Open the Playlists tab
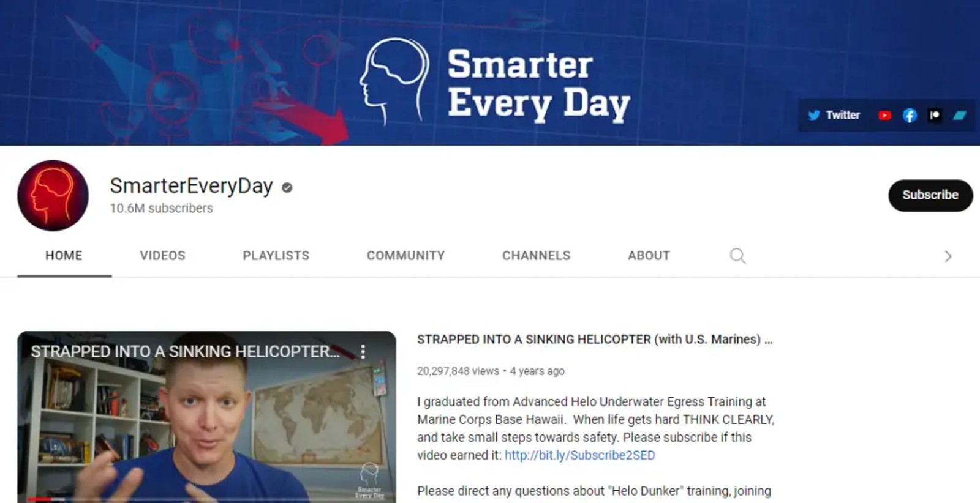This screenshot has width=980, height=503. tap(276, 255)
